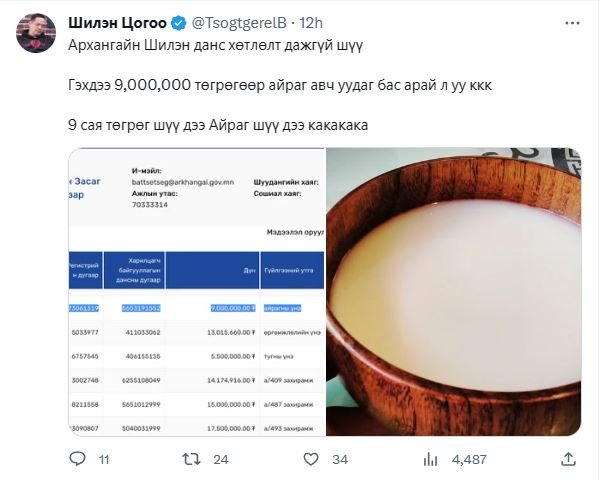Open the airag wooden bowl photo

click(454, 292)
